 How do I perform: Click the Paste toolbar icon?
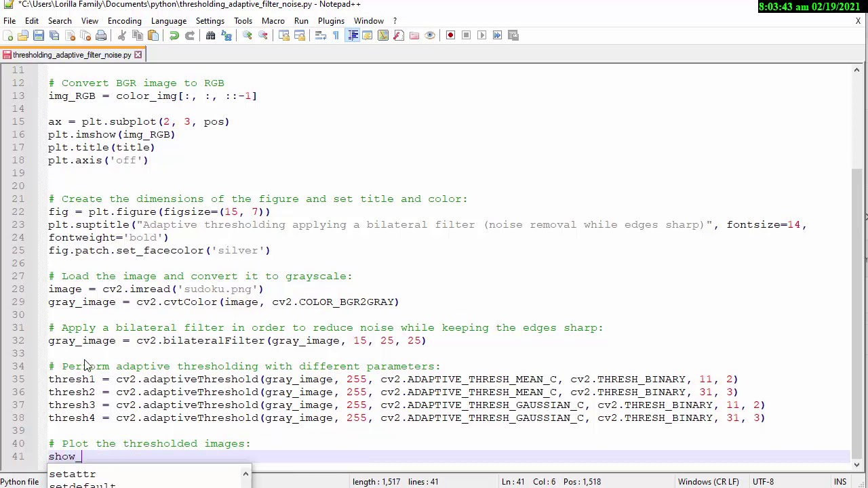click(x=153, y=35)
